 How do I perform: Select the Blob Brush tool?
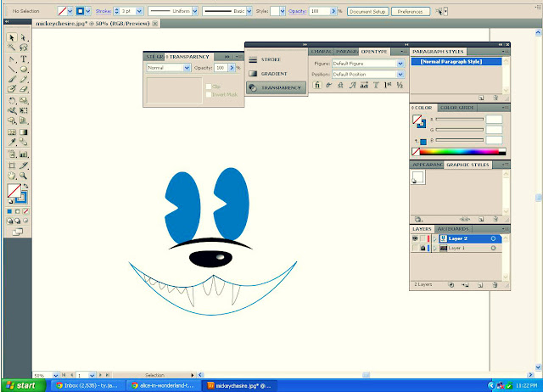tap(11, 89)
